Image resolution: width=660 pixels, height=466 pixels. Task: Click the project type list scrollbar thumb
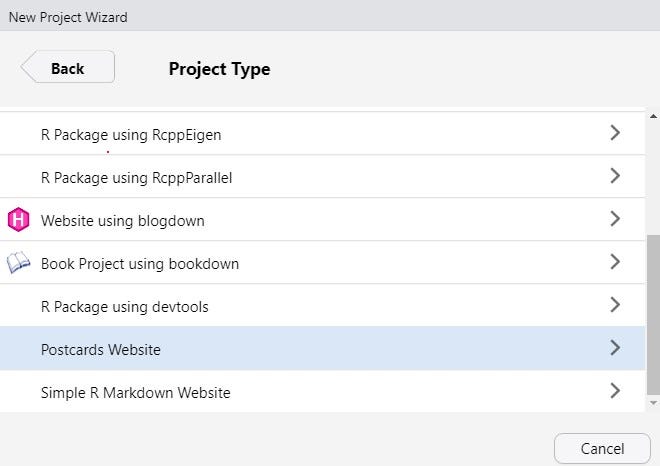[653, 314]
